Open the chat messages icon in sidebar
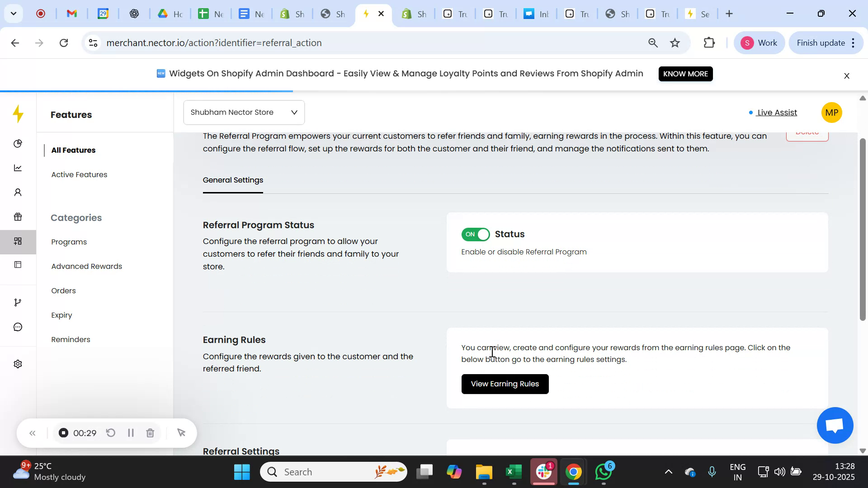868x488 pixels. (x=18, y=327)
